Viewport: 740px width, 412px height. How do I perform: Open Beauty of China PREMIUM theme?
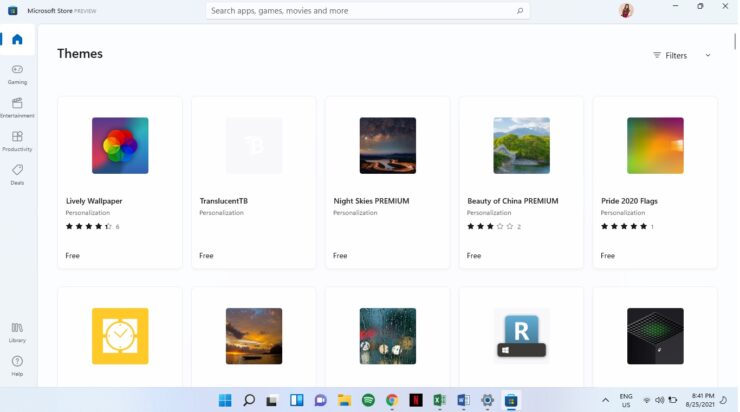(x=521, y=182)
